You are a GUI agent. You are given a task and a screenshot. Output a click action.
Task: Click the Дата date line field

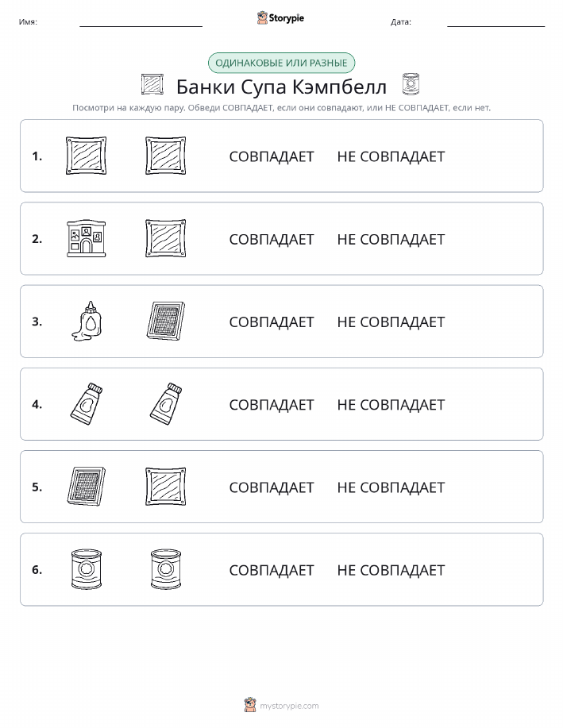click(x=496, y=22)
